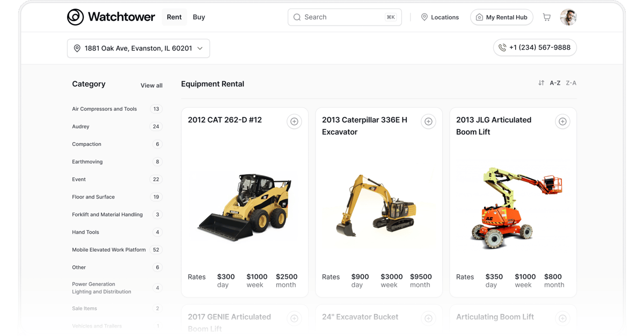
Task: Sort equipment A-Z
Action: pos(555,83)
